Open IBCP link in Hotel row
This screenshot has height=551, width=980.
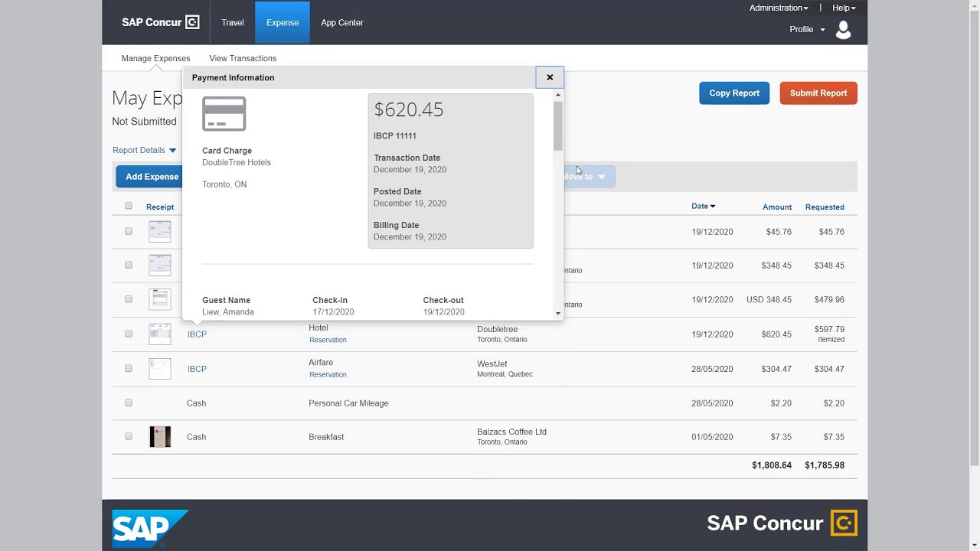point(197,334)
